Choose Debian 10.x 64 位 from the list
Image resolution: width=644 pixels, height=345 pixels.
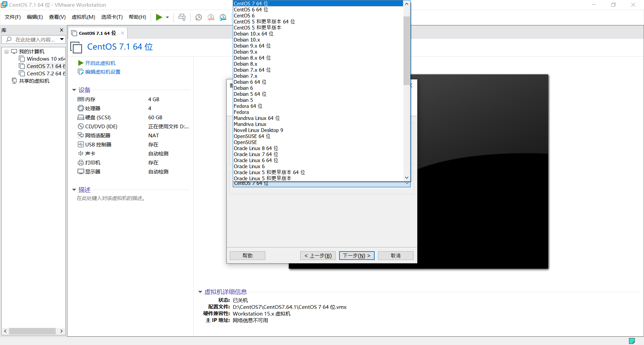pos(318,34)
